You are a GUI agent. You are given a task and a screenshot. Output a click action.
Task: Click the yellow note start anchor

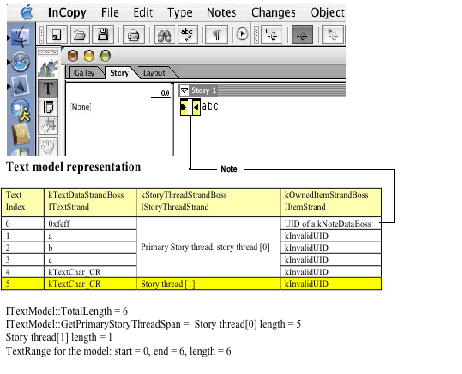184,107
